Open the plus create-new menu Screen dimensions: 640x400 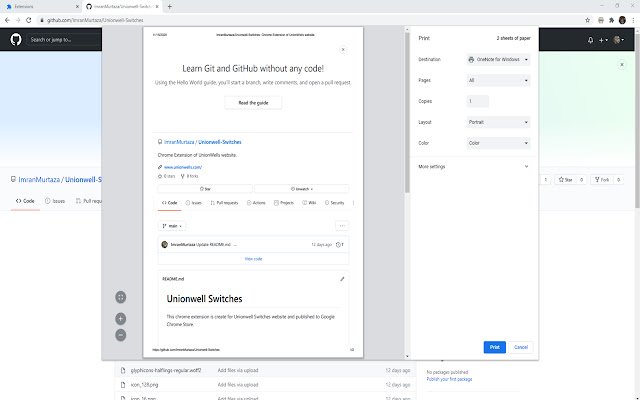coord(603,40)
